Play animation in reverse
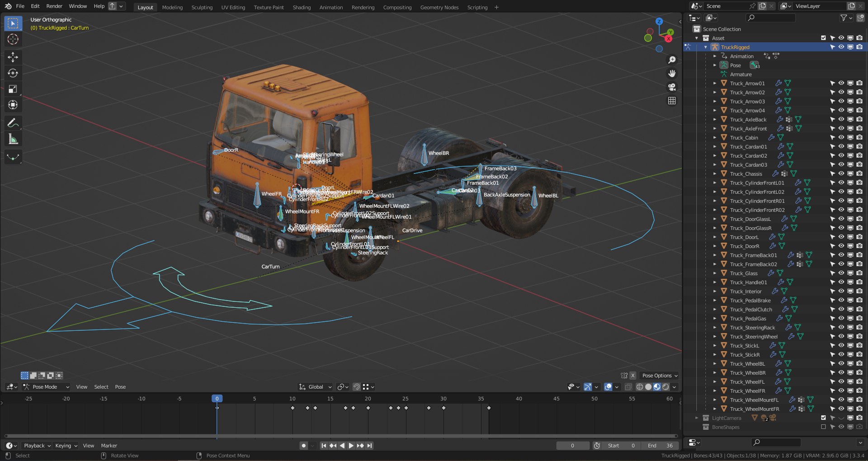 tap(342, 446)
